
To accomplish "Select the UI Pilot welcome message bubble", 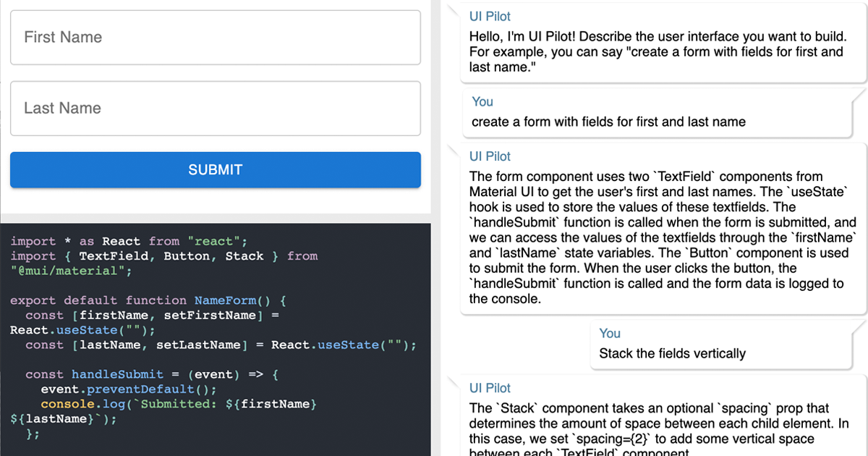I will tap(662, 51).
